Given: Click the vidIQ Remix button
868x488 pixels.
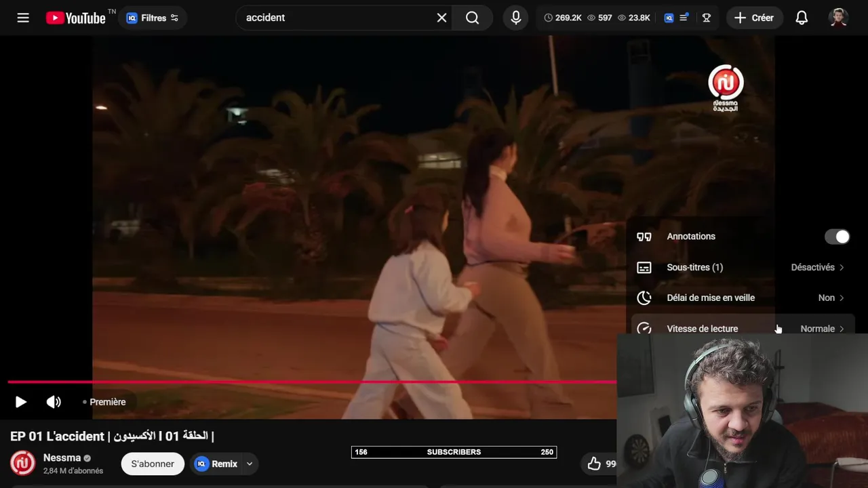Looking at the screenshot, I should click(x=216, y=464).
